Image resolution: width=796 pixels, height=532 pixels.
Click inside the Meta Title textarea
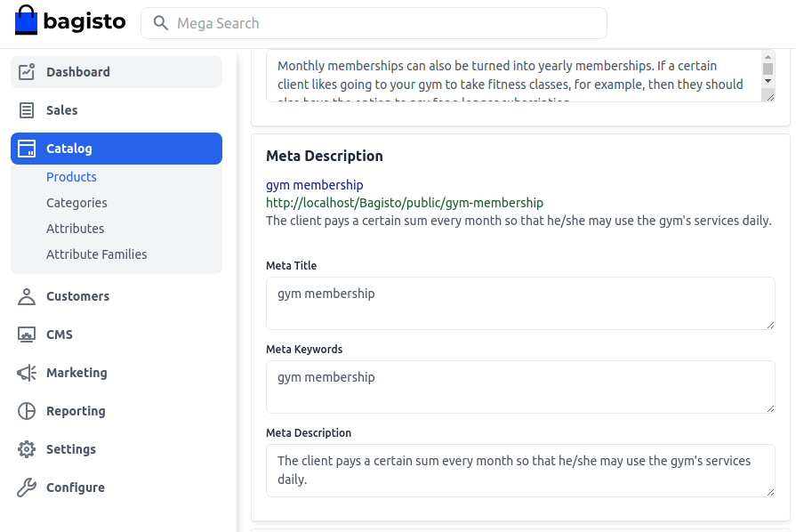tap(520, 303)
